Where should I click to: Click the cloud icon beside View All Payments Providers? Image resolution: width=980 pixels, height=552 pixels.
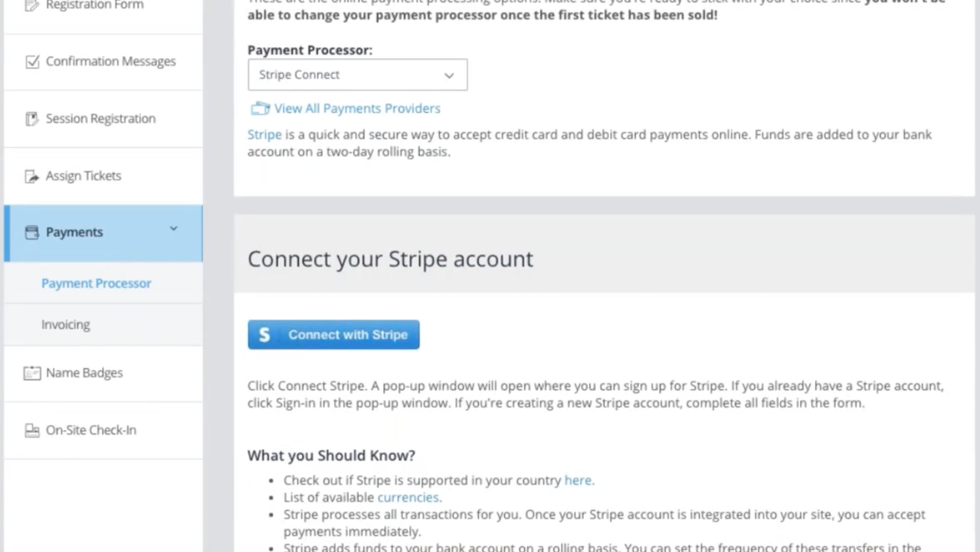tap(260, 108)
